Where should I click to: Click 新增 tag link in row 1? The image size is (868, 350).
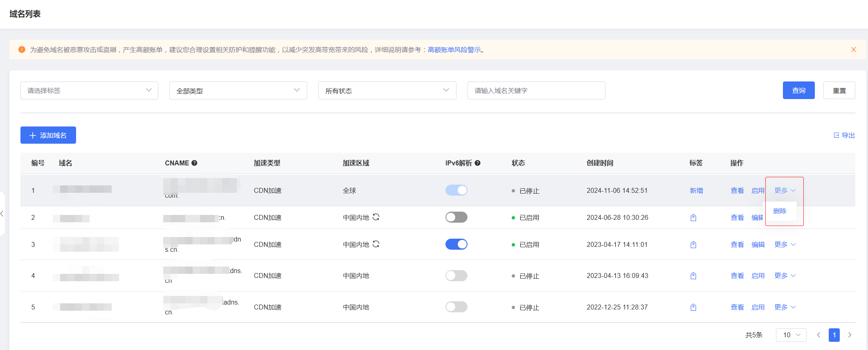tap(696, 190)
